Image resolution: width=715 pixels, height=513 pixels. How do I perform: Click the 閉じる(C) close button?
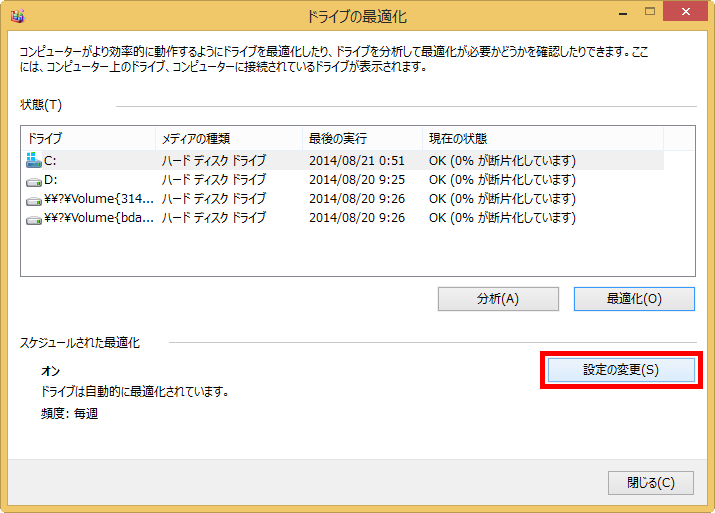651,483
